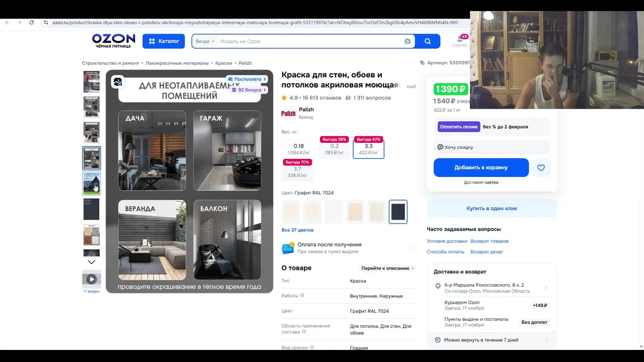Open Лакокрасочные материалы breadcrumb
The height and width of the screenshot is (362, 644).
point(177,63)
